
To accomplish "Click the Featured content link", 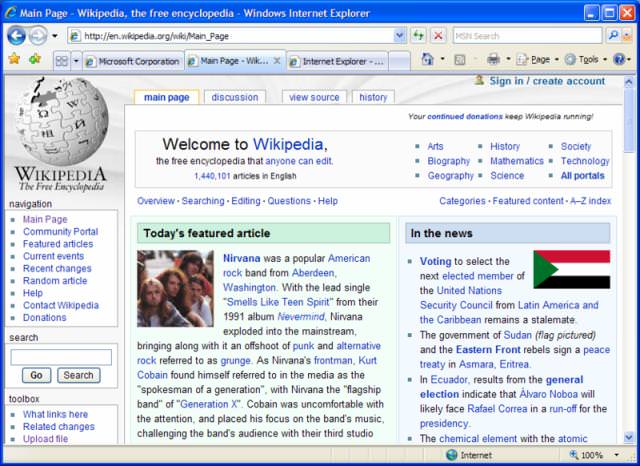I will point(528,201).
